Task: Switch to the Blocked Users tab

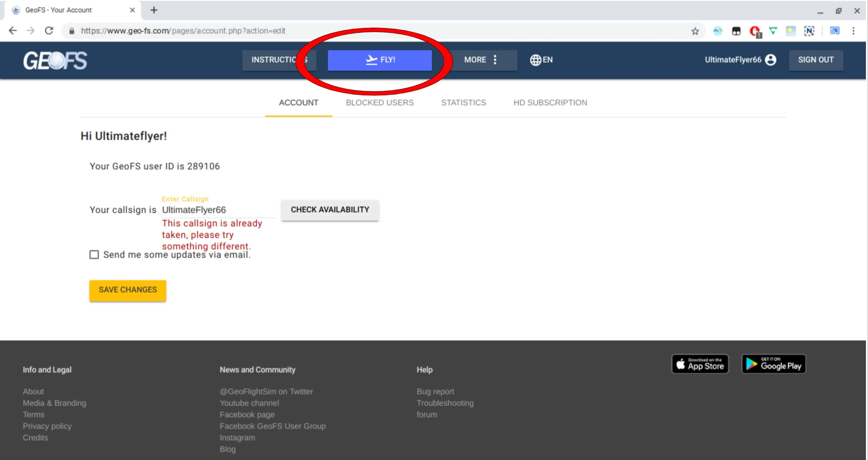Action: pyautogui.click(x=379, y=103)
